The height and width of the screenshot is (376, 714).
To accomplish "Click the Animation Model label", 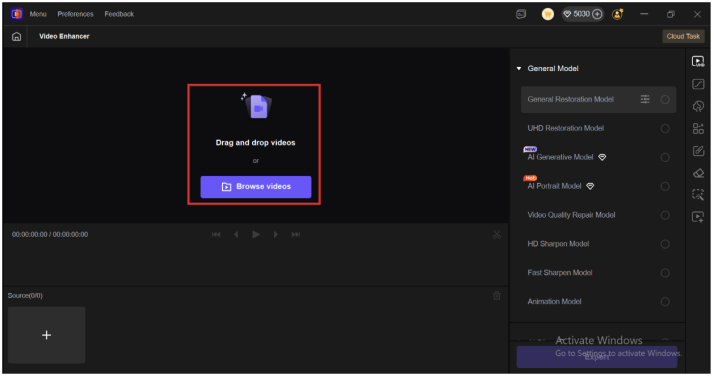I will (554, 301).
